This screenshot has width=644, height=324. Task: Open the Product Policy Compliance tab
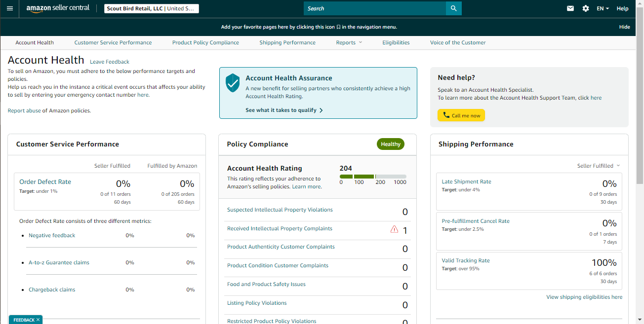tap(205, 42)
